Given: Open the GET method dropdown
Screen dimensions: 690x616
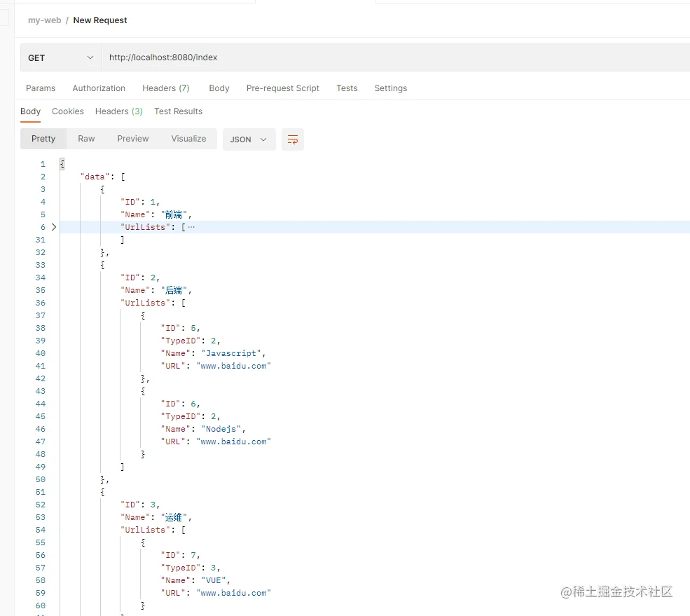Looking at the screenshot, I should pyautogui.click(x=61, y=57).
